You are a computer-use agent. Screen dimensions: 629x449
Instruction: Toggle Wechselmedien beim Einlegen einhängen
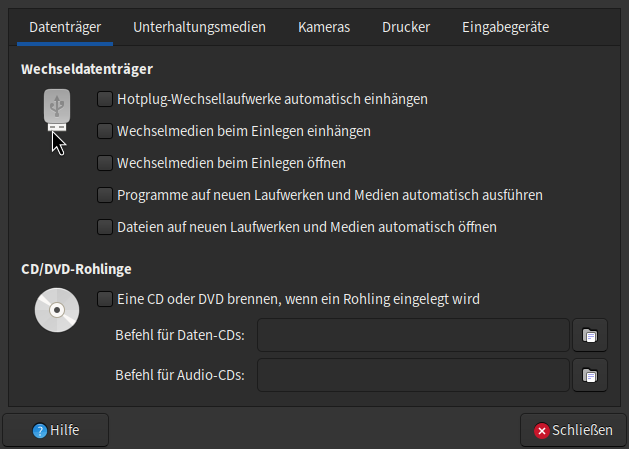(x=105, y=131)
